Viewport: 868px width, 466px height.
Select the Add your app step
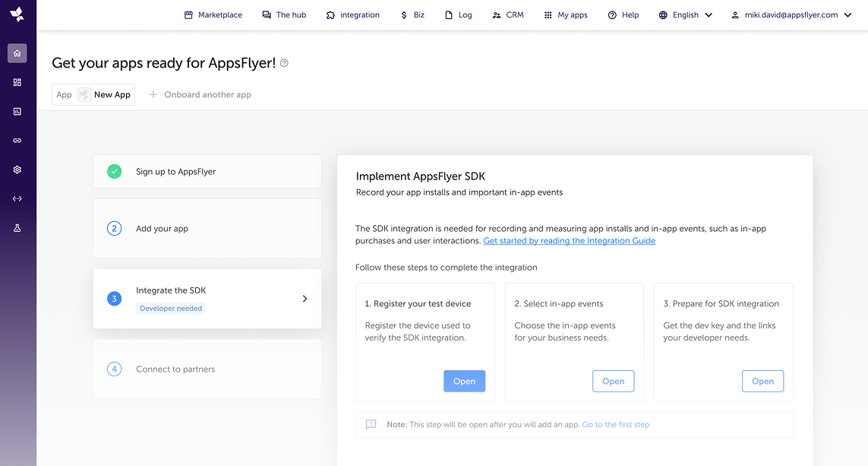(207, 229)
